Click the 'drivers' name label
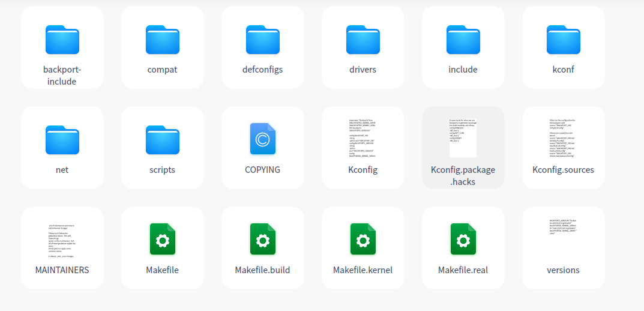The height and width of the screenshot is (311, 644). point(363,70)
